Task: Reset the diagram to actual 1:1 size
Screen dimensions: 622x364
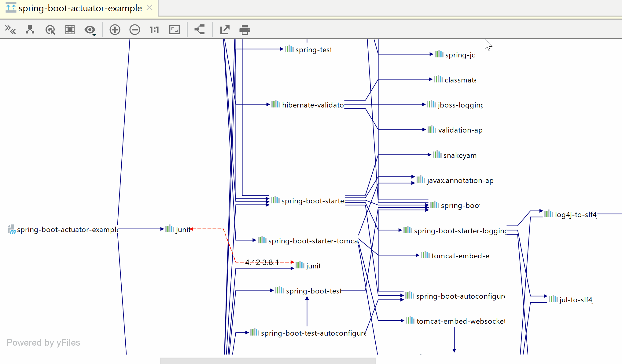Action: click(x=154, y=30)
